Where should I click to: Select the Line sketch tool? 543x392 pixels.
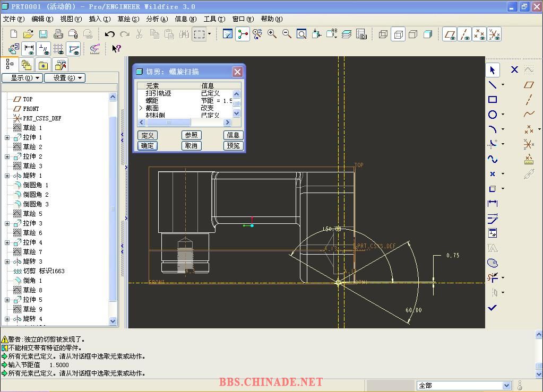tap(492, 85)
